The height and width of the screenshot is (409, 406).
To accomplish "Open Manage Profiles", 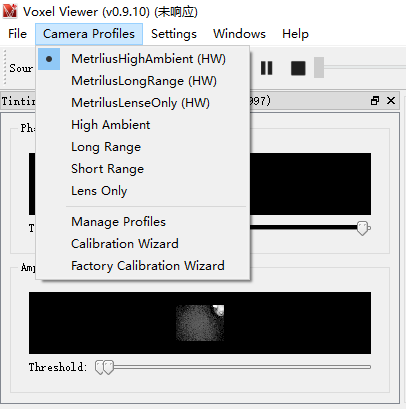I will pos(143,222).
